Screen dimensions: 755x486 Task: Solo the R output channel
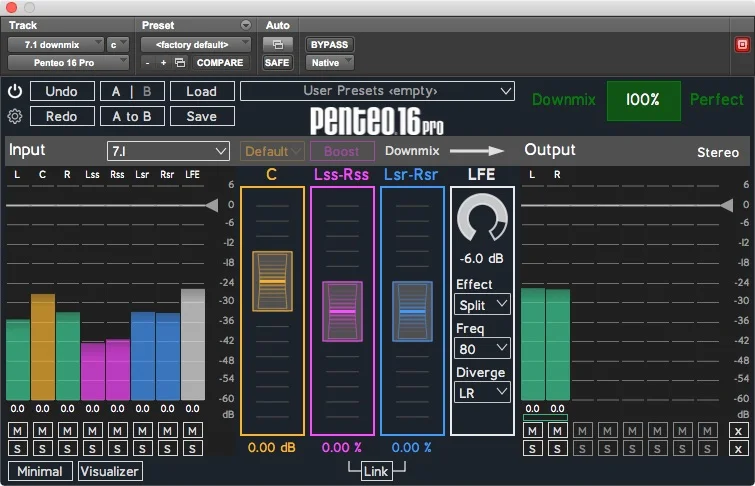pos(557,449)
